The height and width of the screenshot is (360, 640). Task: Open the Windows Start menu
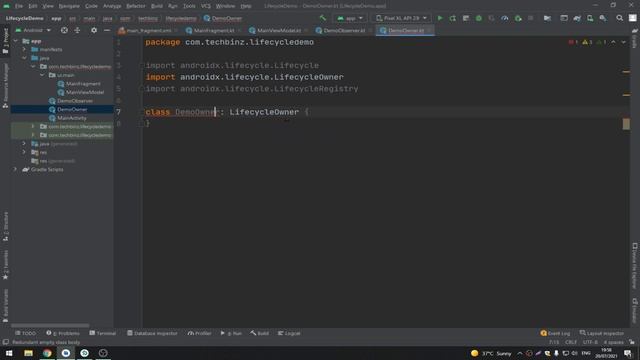pos(9,353)
